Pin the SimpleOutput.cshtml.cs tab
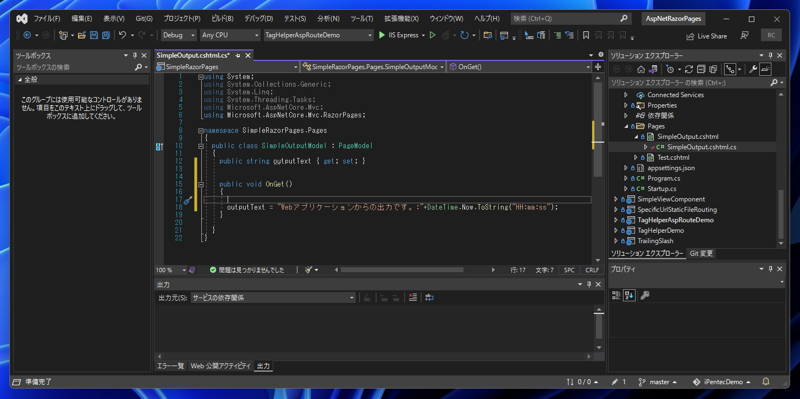The height and width of the screenshot is (399, 800). 239,55
